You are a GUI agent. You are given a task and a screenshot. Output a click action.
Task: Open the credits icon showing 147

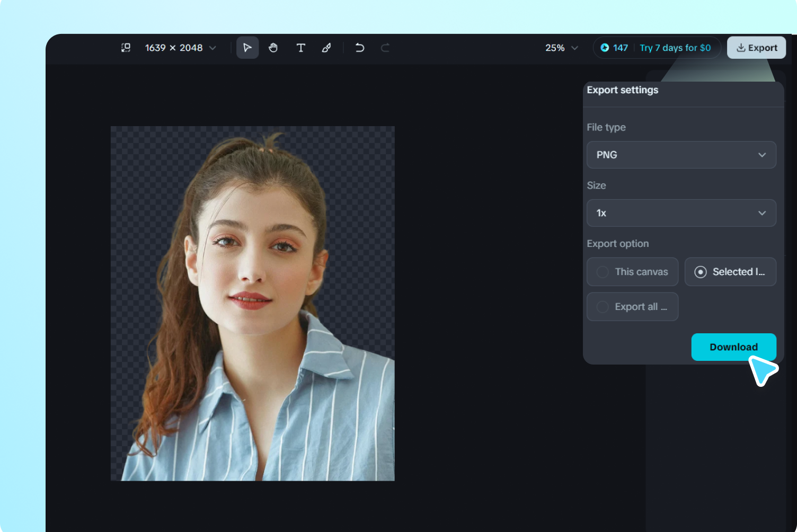pos(605,48)
